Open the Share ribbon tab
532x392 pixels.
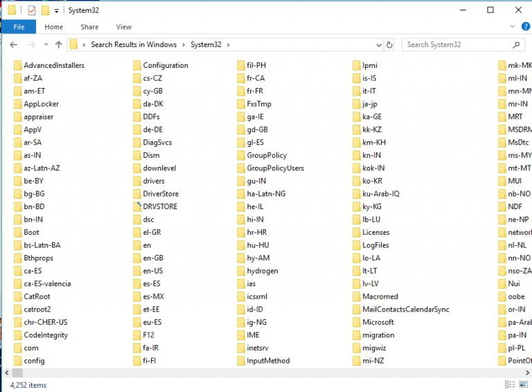point(89,27)
